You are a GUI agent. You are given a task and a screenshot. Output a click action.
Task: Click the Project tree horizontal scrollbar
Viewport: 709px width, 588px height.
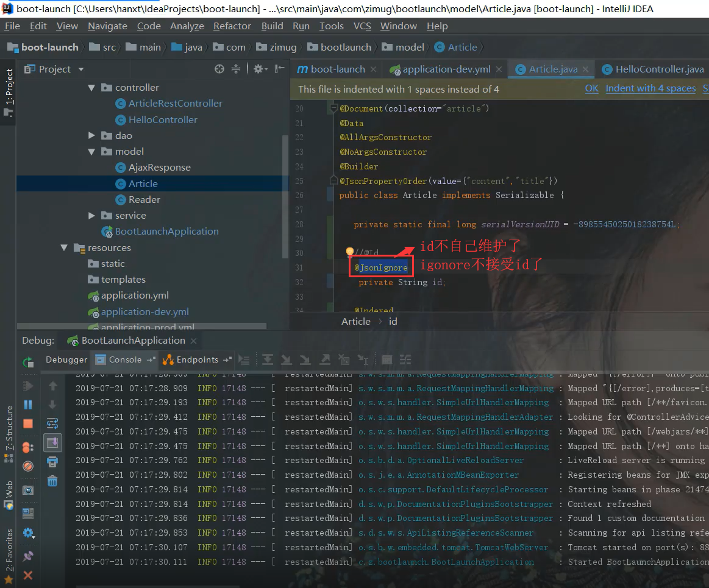coord(142,326)
